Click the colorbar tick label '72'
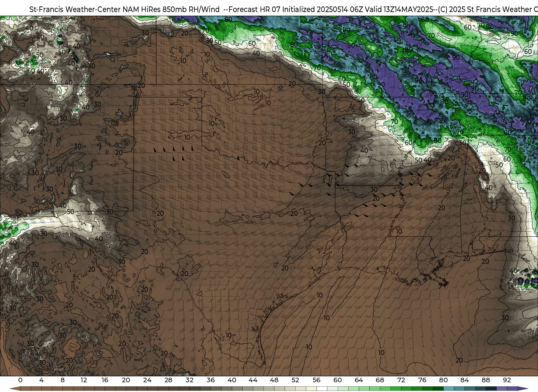This screenshot has width=538, height=392. [401, 380]
